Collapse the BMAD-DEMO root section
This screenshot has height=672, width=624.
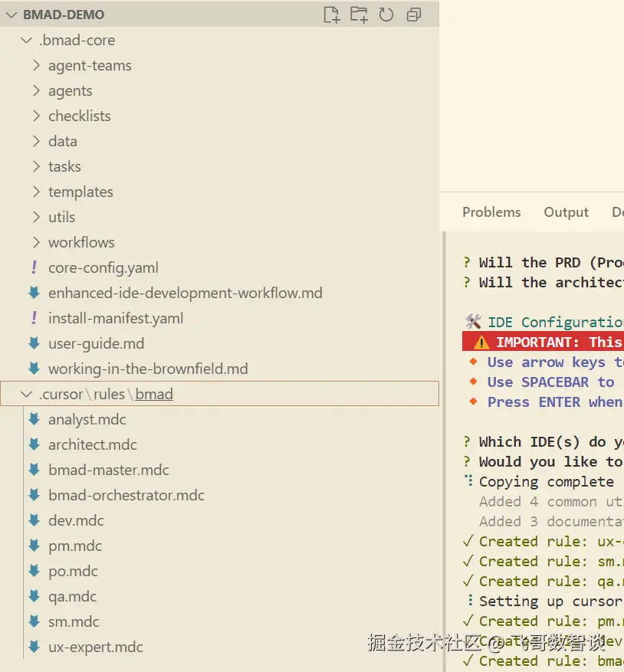(x=11, y=15)
